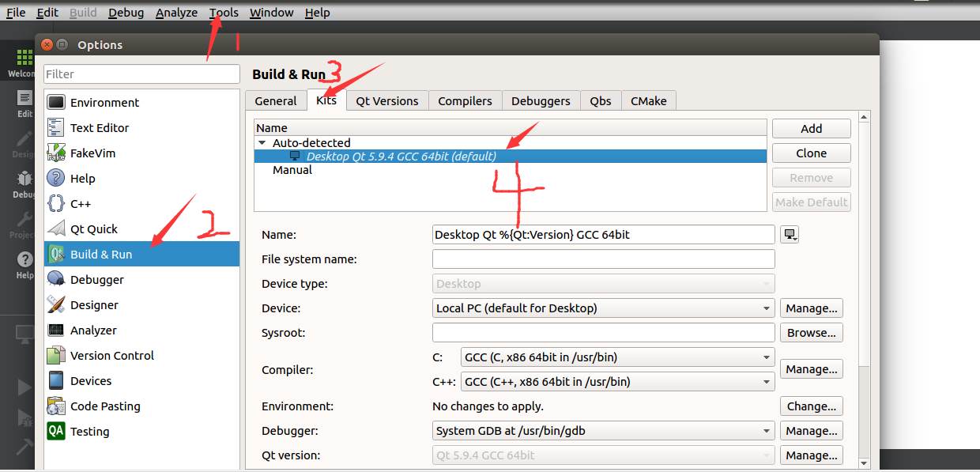Select Analyzer options category
The height and width of the screenshot is (472, 980).
[x=141, y=330]
